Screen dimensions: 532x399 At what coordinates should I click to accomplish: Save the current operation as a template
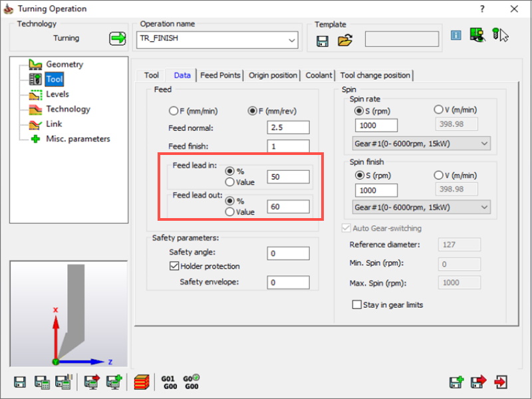pos(323,41)
